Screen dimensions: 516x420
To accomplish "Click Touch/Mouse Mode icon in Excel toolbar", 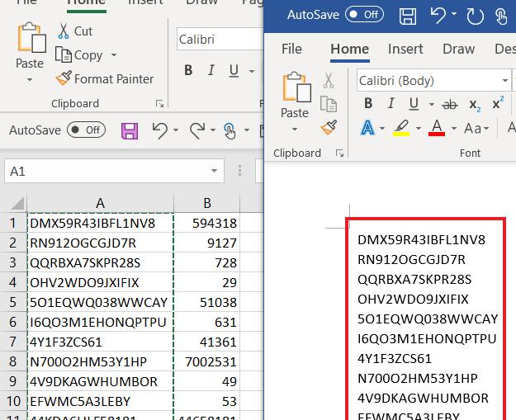I will (x=230, y=131).
